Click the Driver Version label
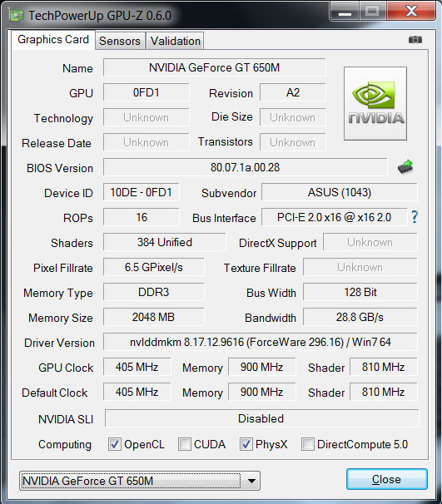Viewport: 442px width, 504px height. point(59,343)
